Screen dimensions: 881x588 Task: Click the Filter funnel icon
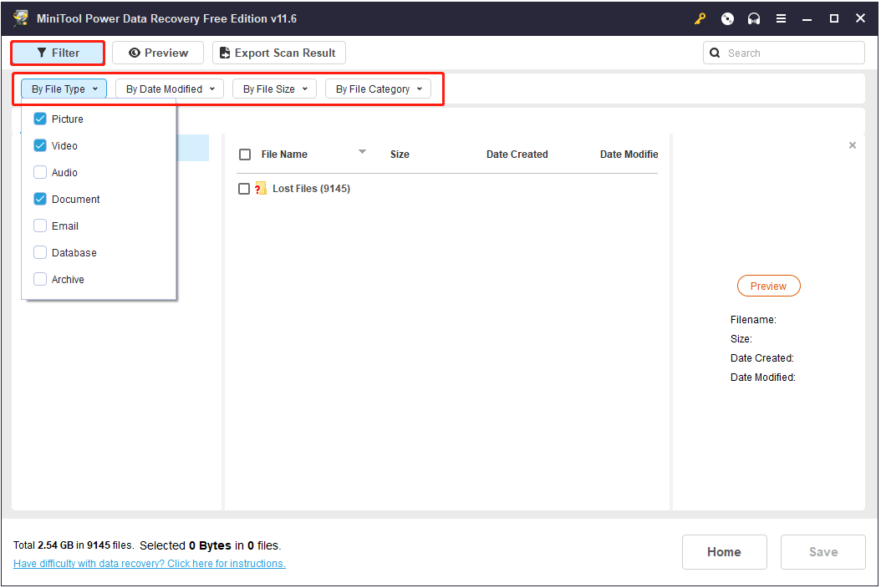click(x=40, y=53)
